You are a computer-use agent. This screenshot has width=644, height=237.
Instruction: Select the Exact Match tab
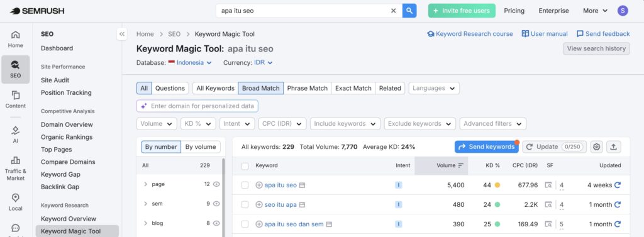[353, 88]
